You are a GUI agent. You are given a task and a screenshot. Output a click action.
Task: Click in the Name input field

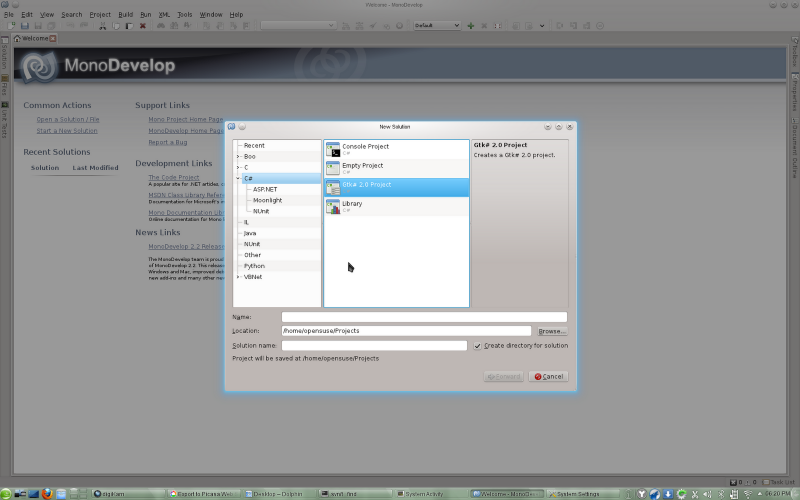[424, 317]
